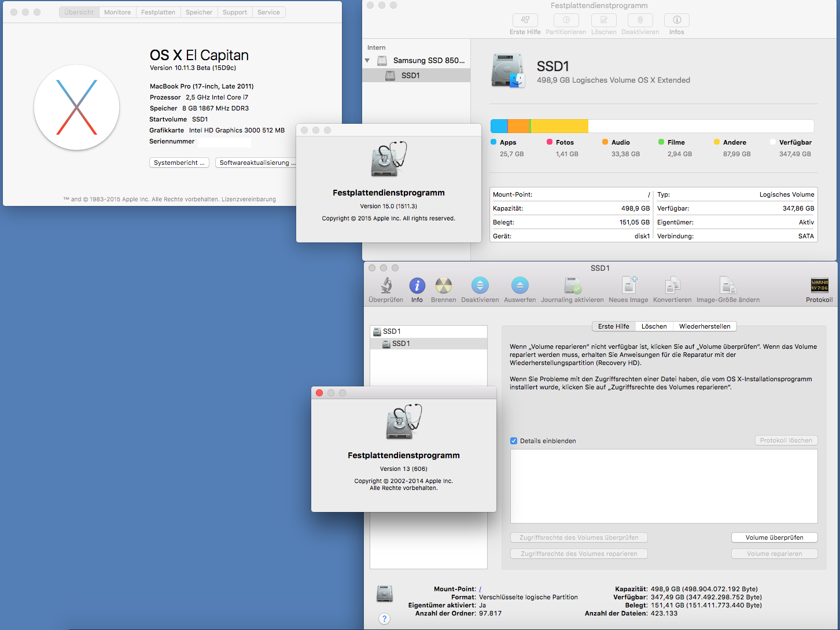Click the Partitionieren toolbar icon
This screenshot has height=630, width=840.
[x=566, y=20]
